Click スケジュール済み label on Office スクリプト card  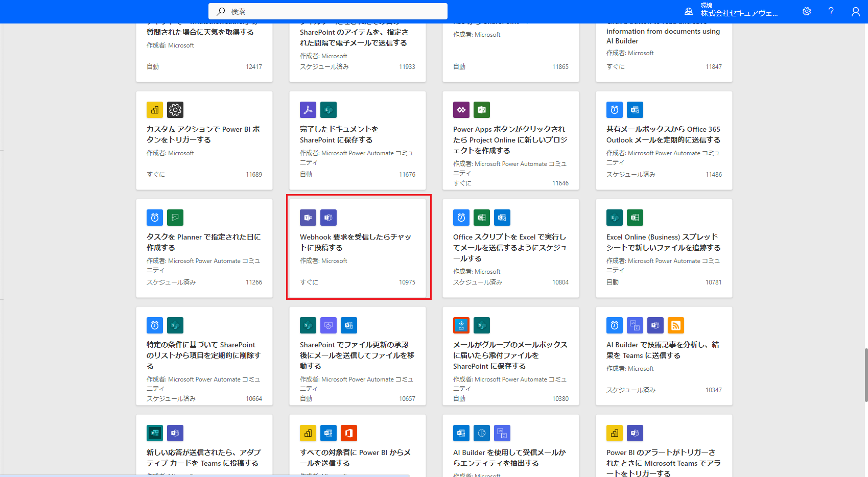click(478, 282)
